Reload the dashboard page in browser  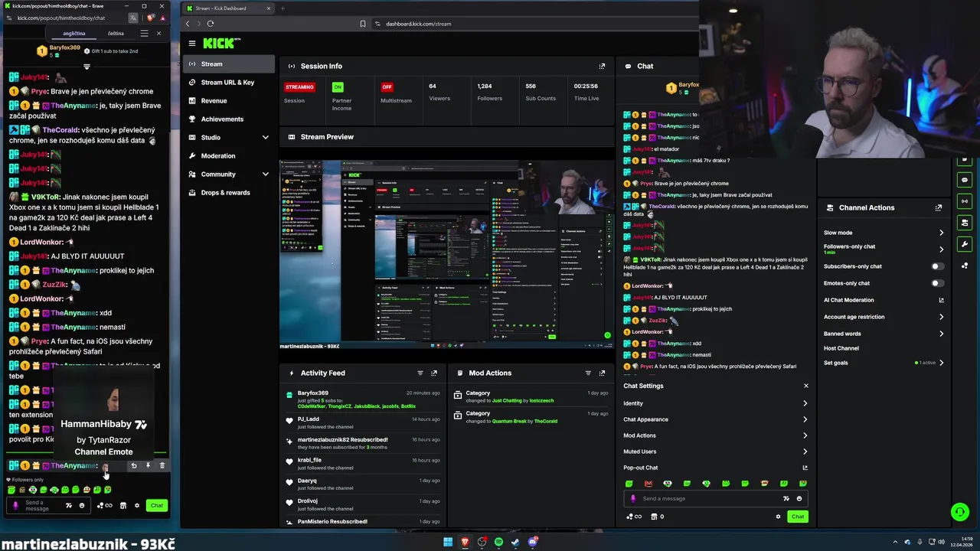tap(211, 24)
